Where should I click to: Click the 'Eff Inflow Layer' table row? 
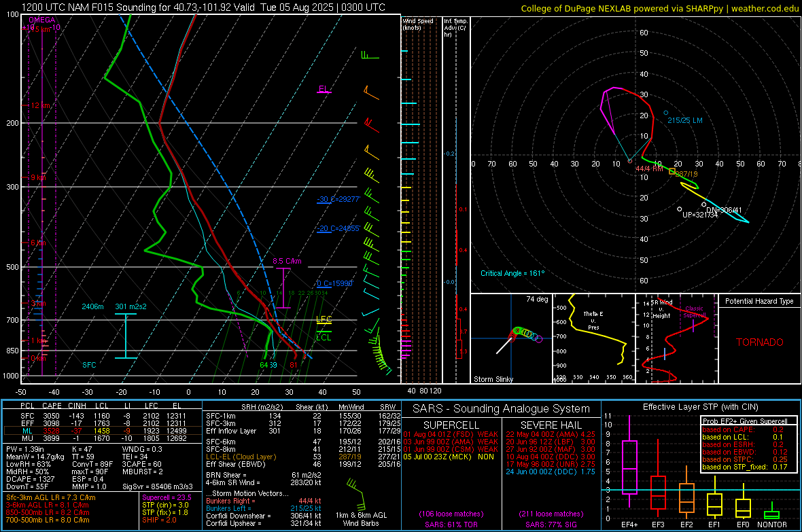click(303, 431)
